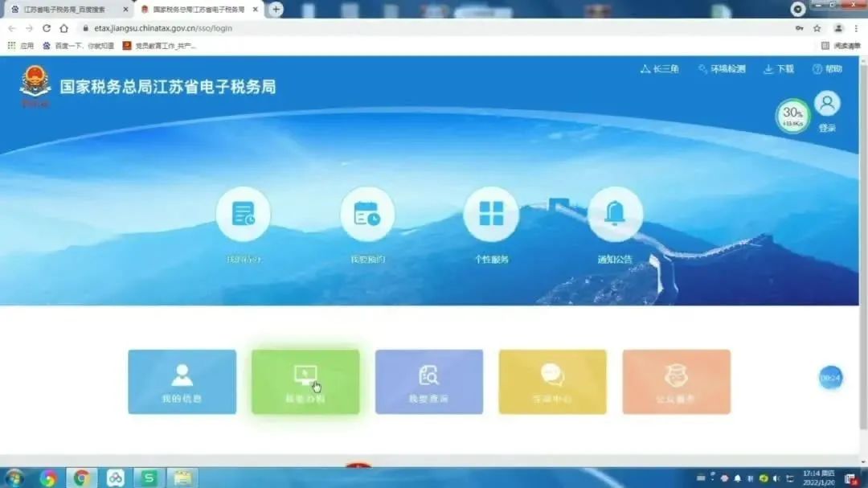The image size is (868, 488).
Task: Open Baidu Netdisk taskbar icon
Action: [x=115, y=478]
